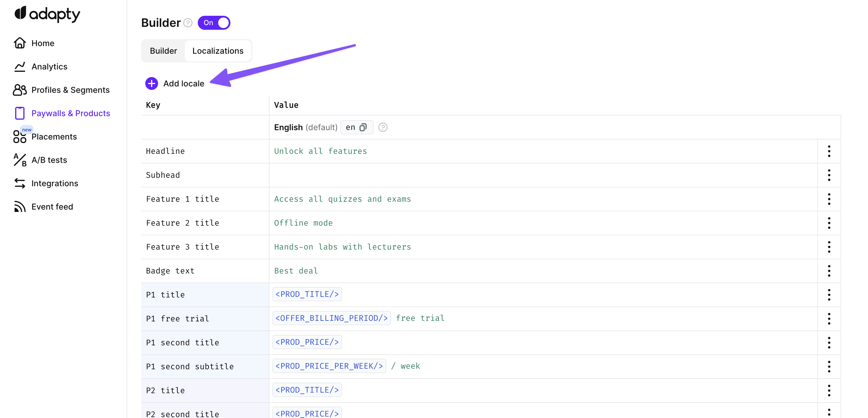
Task: Click the Placements icon
Action: pos(20,137)
